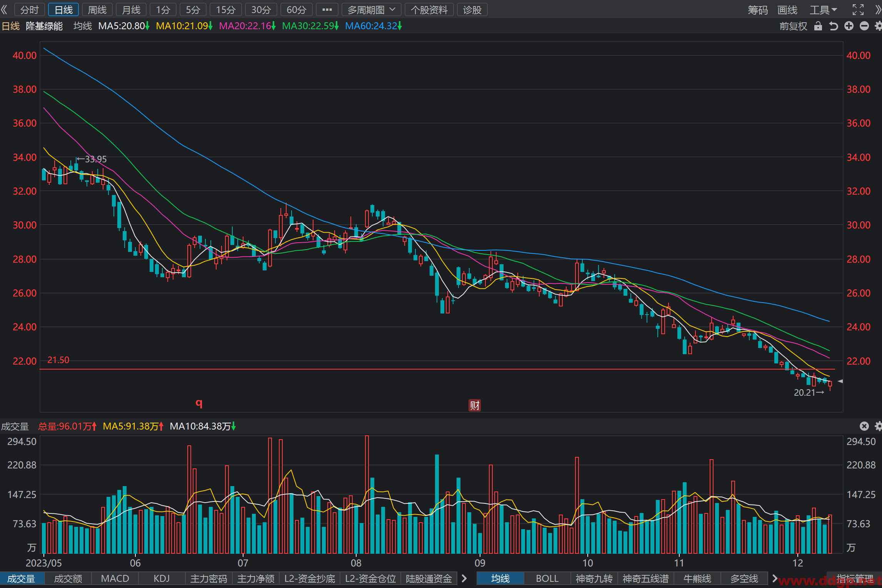
Task: Open the 筹码 chip distribution panel
Action: click(757, 10)
